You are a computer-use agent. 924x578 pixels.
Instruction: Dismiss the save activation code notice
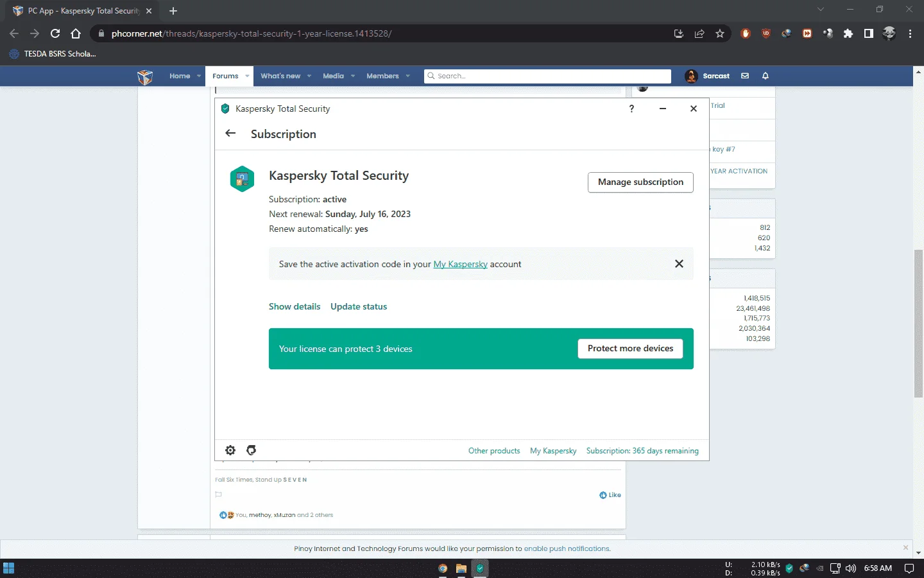tap(679, 264)
